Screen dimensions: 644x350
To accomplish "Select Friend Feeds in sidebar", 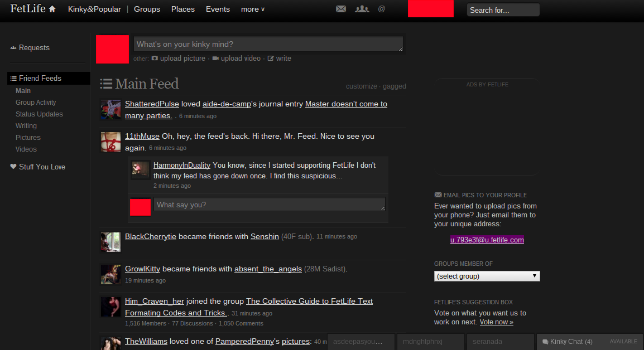I will pyautogui.click(x=49, y=79).
